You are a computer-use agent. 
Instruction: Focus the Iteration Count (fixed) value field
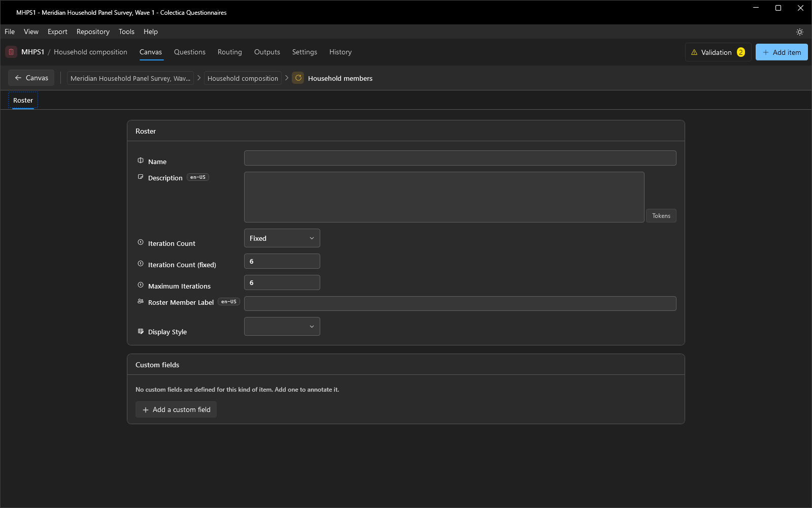point(282,261)
